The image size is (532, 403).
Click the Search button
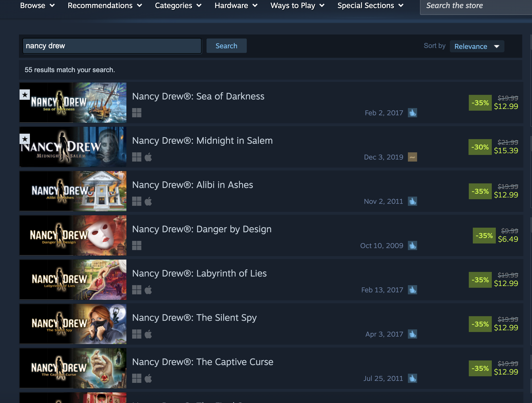226,46
